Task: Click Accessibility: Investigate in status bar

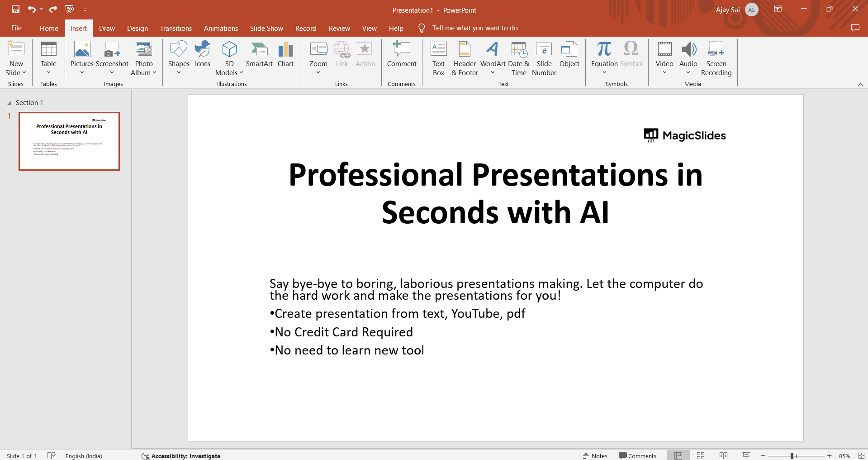Action: point(181,456)
